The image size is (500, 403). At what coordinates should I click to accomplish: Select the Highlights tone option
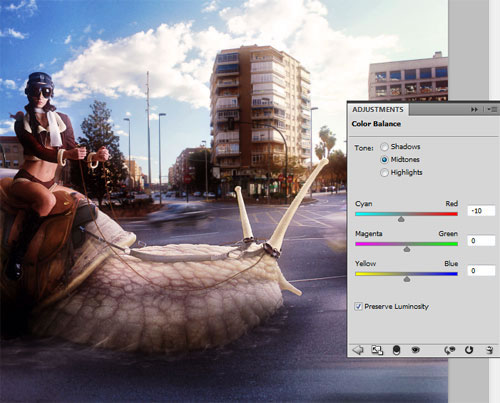tap(384, 172)
